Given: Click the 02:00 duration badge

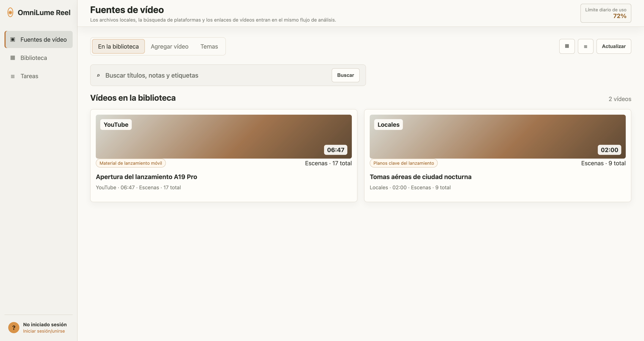Looking at the screenshot, I should click(x=609, y=150).
